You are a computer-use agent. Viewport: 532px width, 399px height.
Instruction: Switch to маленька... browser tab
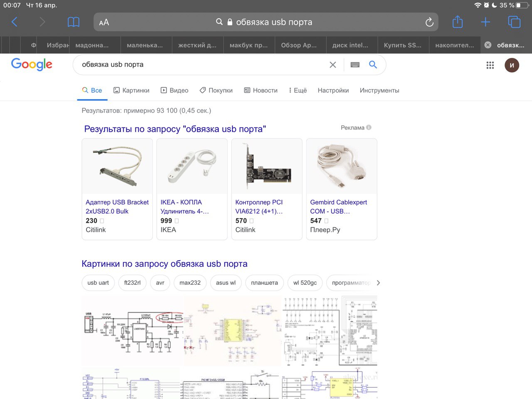146,45
